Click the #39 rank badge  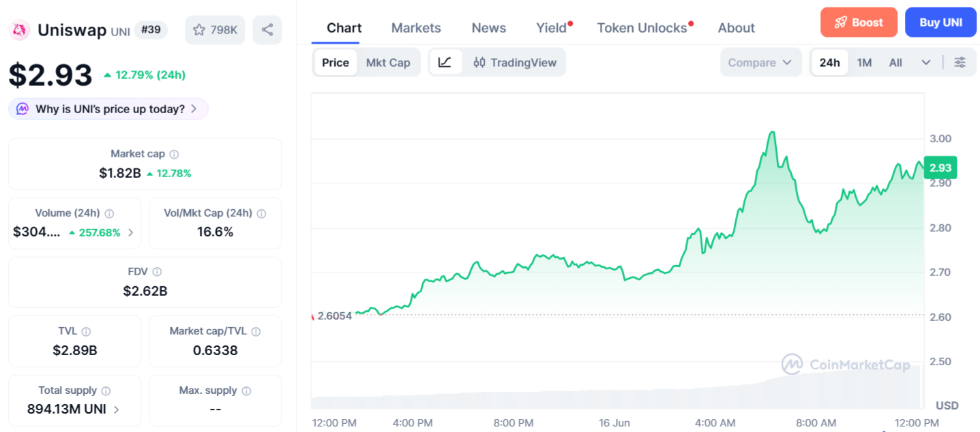pos(150,30)
